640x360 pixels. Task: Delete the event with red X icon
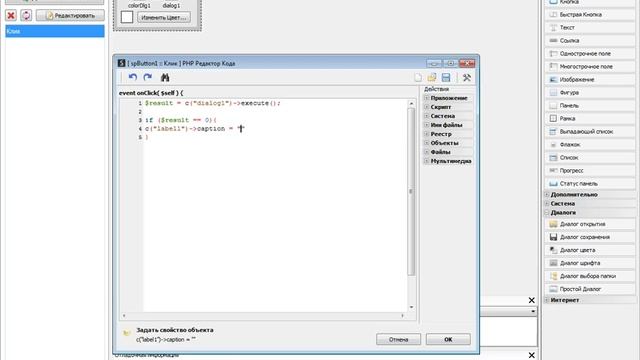11,16
